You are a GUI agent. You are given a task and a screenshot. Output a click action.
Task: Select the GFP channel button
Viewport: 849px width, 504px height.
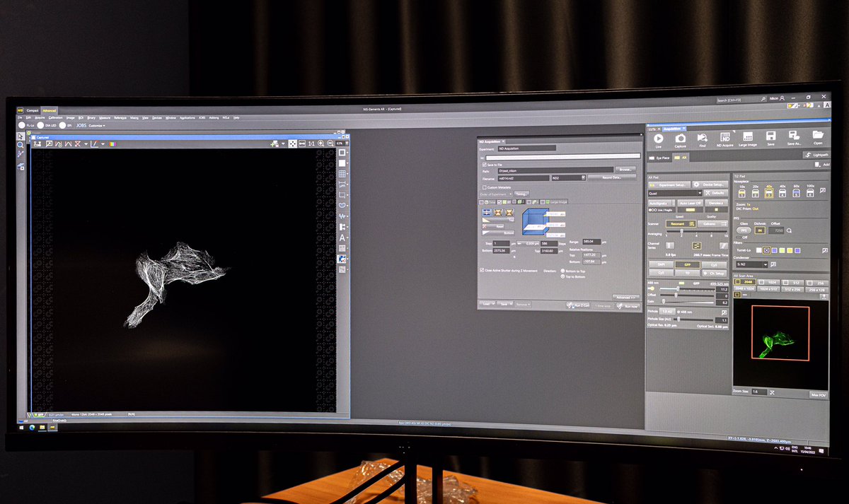pos(687,264)
